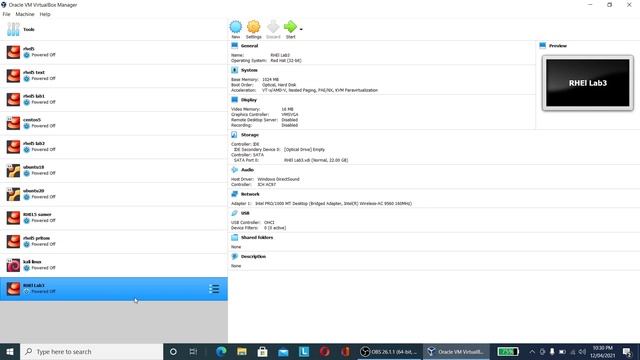Select the ubuntu20 virtual machine
Image resolution: width=640 pixels, height=360 pixels.
pos(114,194)
